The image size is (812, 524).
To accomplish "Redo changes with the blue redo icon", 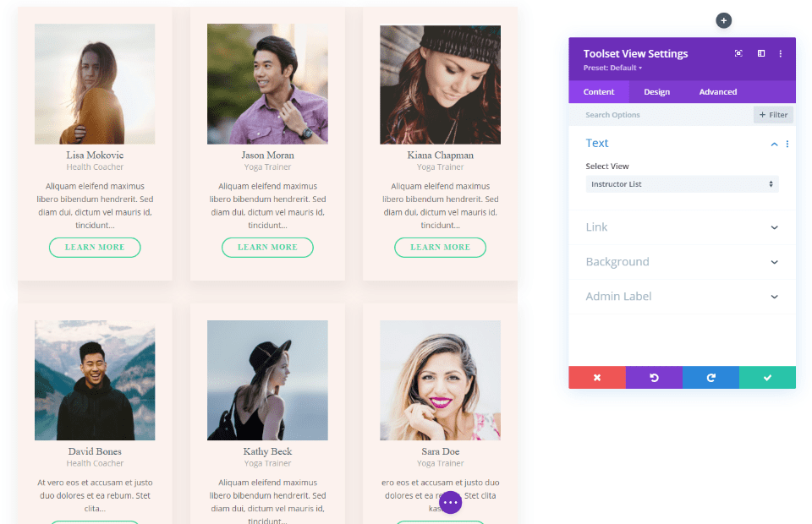I will [710, 377].
